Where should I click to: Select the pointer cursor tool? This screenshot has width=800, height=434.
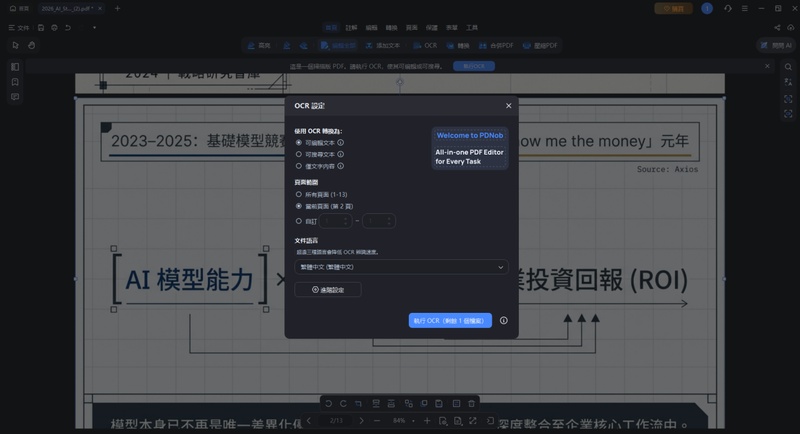coord(15,45)
